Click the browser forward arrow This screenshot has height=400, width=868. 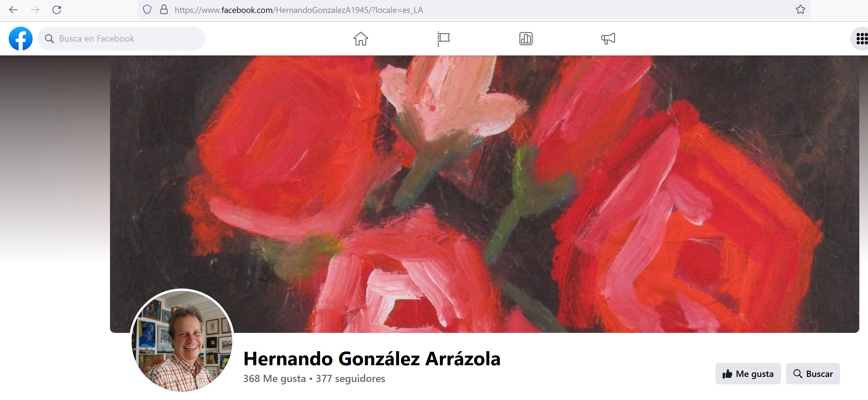coord(35,10)
